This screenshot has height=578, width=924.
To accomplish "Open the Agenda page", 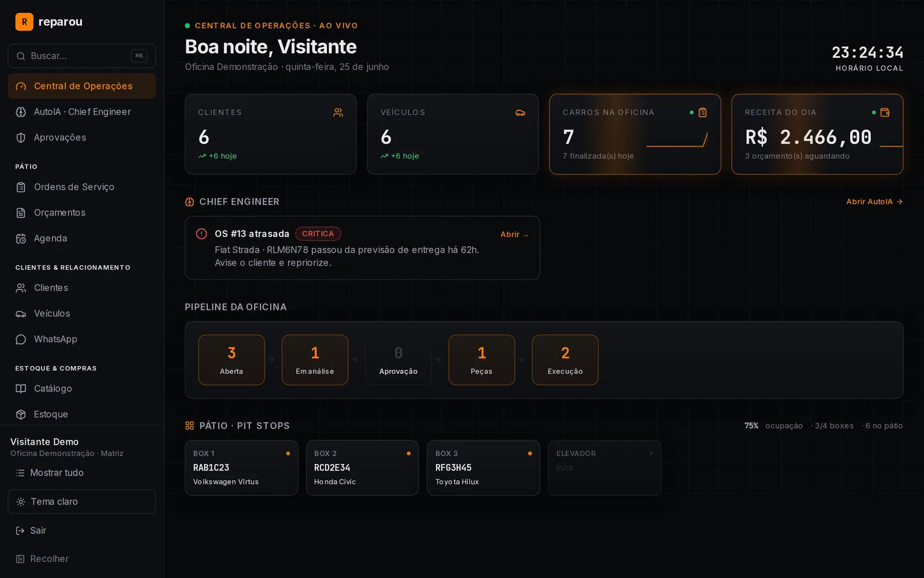I will coord(81,238).
